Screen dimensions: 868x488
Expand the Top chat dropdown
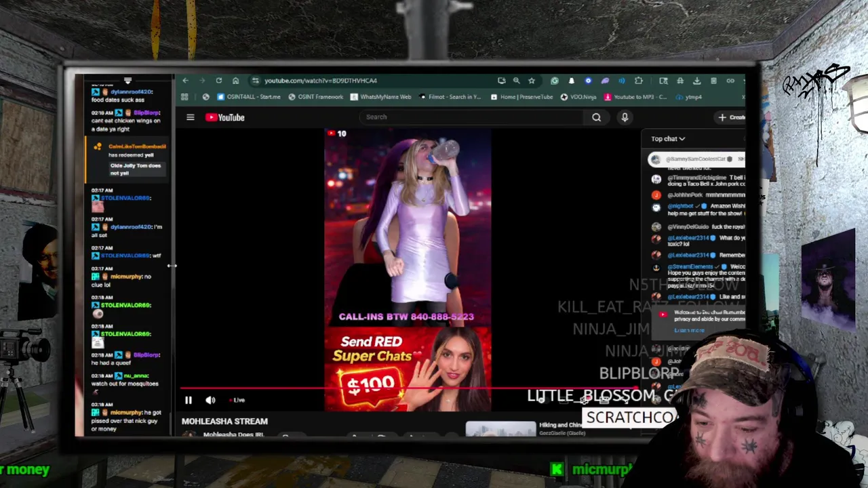click(668, 139)
